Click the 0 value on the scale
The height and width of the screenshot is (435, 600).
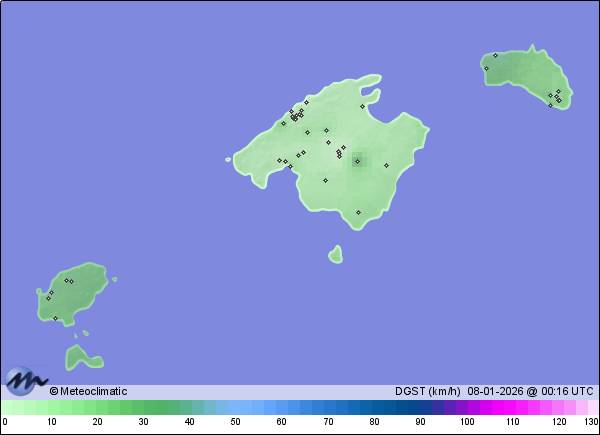coord(5,423)
